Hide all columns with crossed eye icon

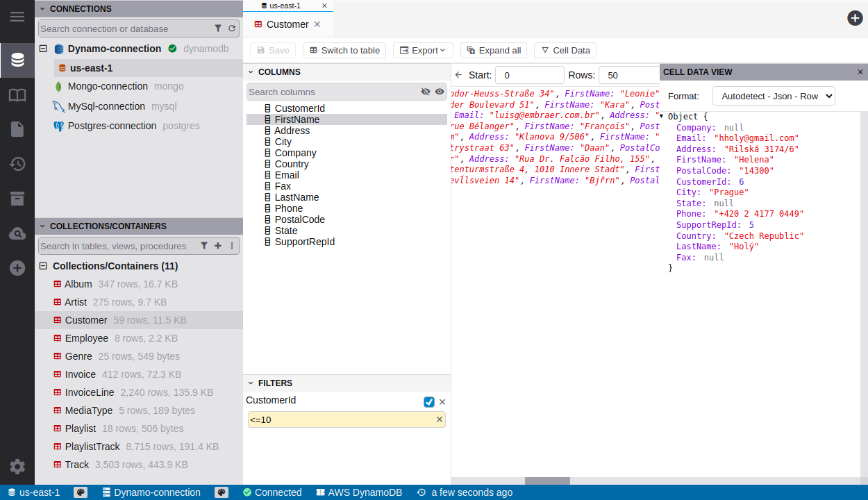pyautogui.click(x=426, y=92)
